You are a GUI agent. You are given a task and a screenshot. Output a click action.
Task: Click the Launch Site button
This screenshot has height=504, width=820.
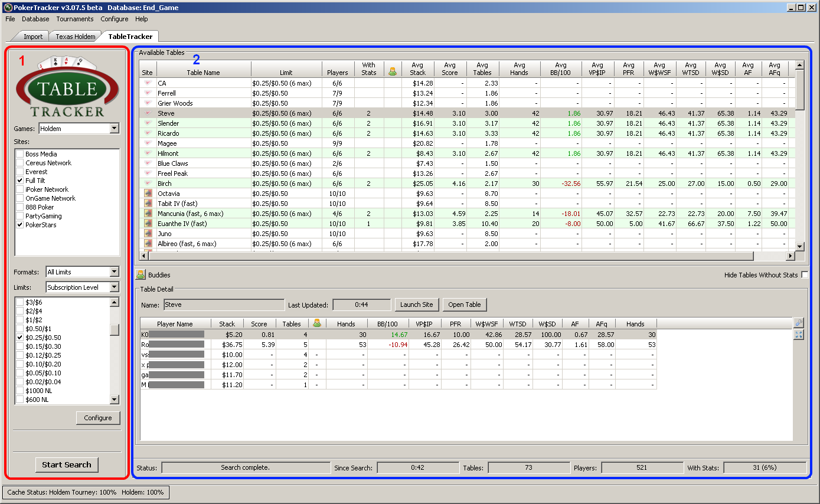click(x=416, y=305)
